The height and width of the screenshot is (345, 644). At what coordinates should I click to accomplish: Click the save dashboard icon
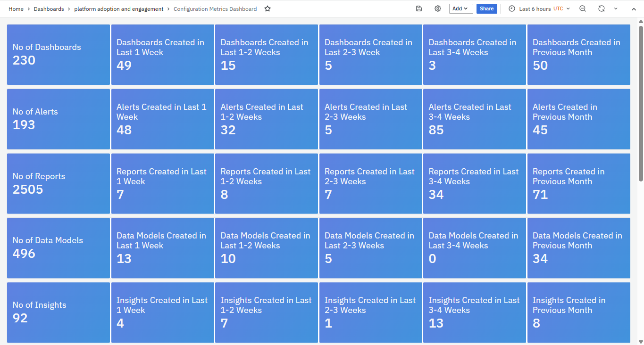pyautogui.click(x=419, y=8)
